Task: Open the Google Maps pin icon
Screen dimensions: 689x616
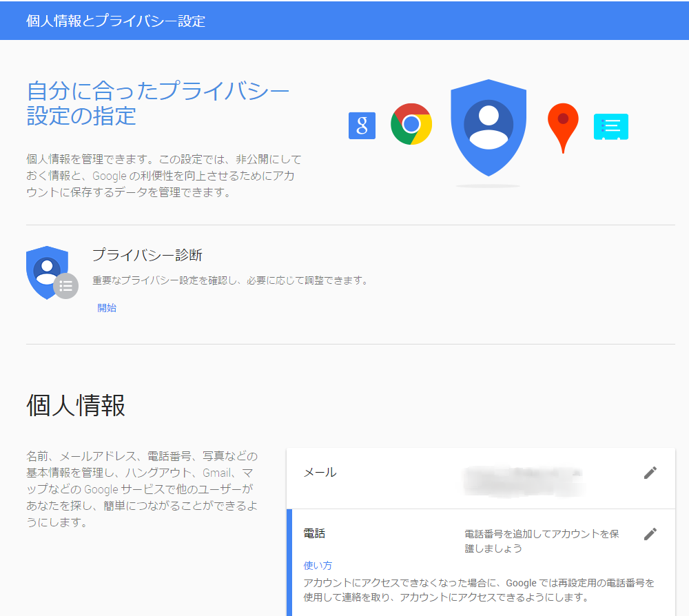Action: click(562, 124)
